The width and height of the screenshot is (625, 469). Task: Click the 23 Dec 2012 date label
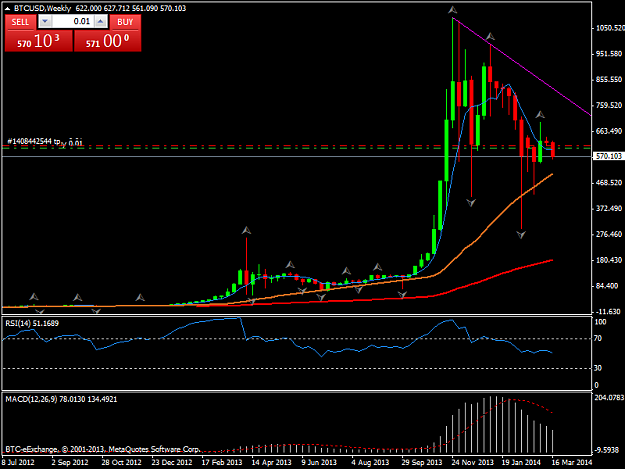tap(172, 462)
